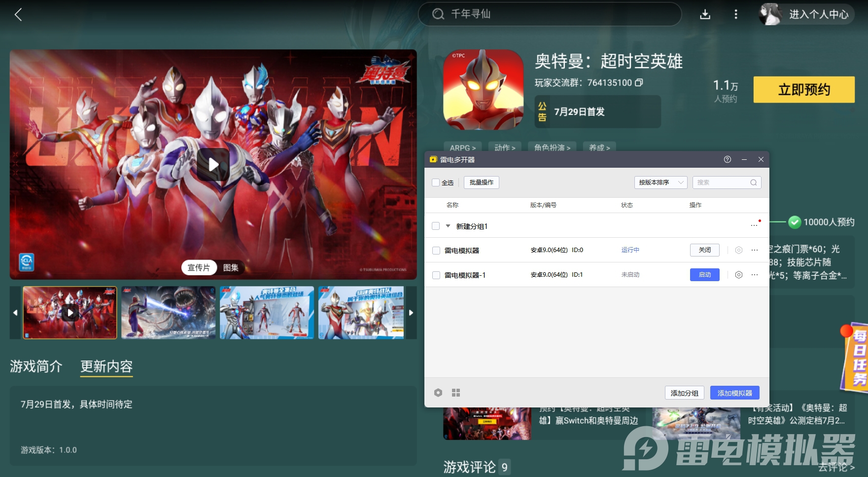Close the 雷电多开器 window
Screen dimensions: 868x477
point(761,159)
